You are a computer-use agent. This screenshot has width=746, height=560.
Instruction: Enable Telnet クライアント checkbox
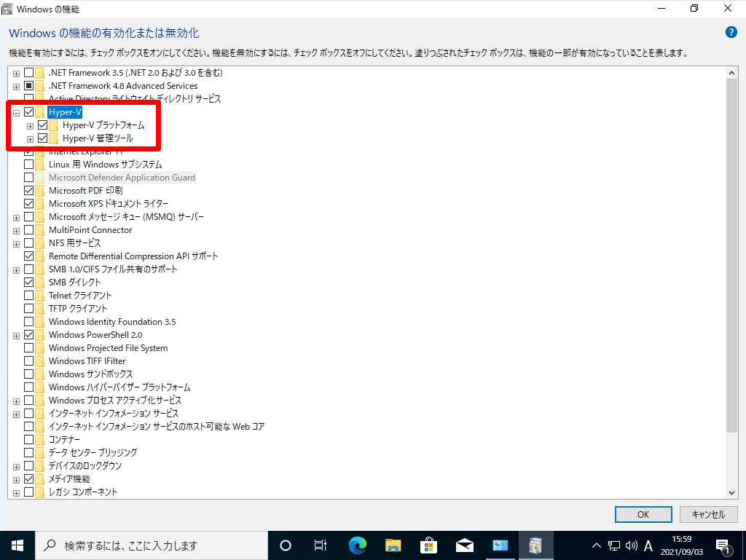point(28,295)
